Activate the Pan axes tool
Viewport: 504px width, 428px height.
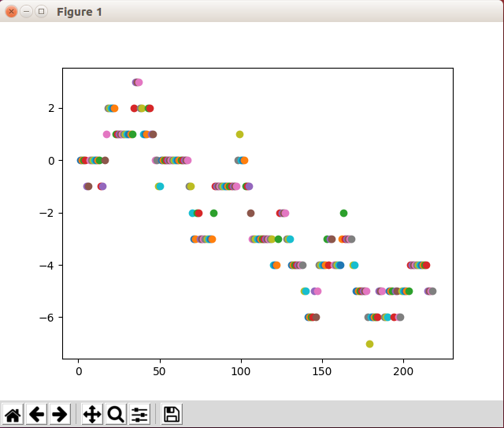pos(92,414)
